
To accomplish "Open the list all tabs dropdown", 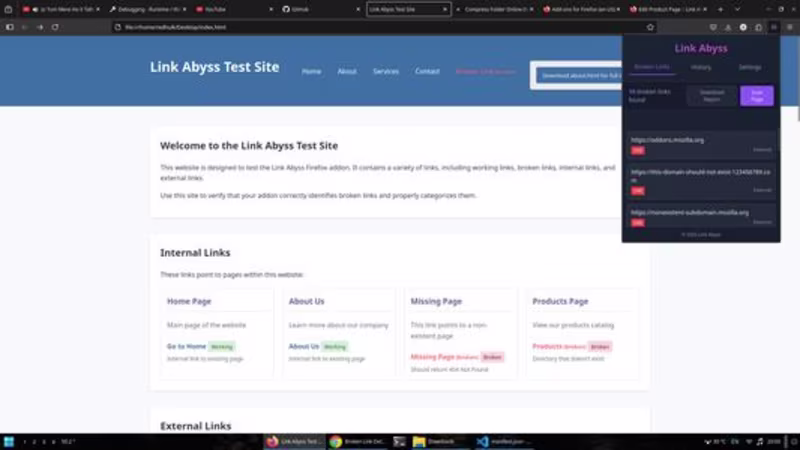I will click(737, 9).
